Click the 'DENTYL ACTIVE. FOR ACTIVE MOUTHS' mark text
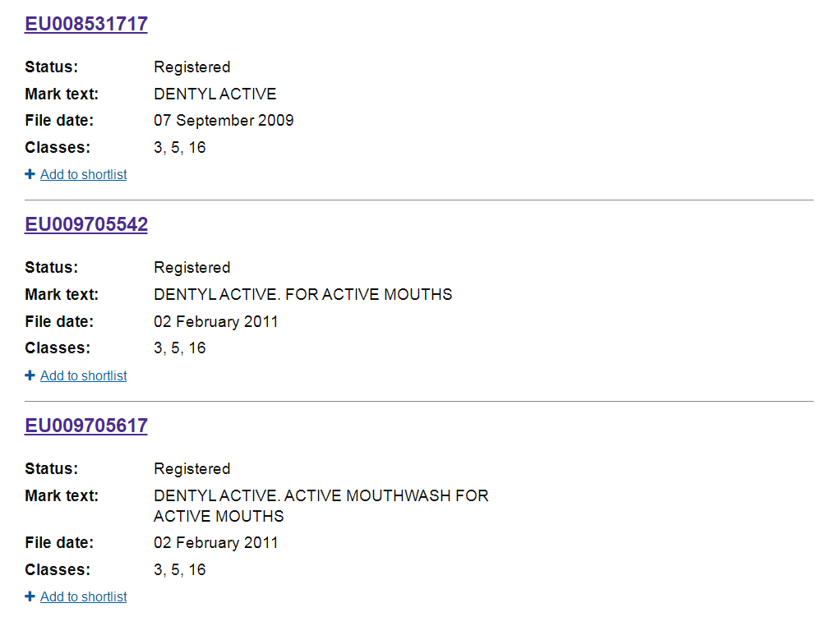 (302, 294)
